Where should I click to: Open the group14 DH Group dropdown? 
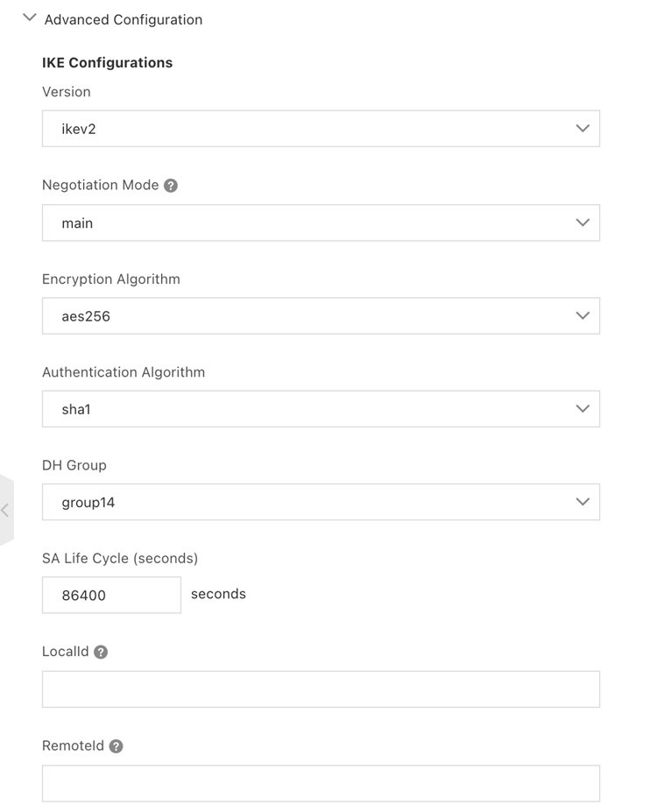(307, 502)
